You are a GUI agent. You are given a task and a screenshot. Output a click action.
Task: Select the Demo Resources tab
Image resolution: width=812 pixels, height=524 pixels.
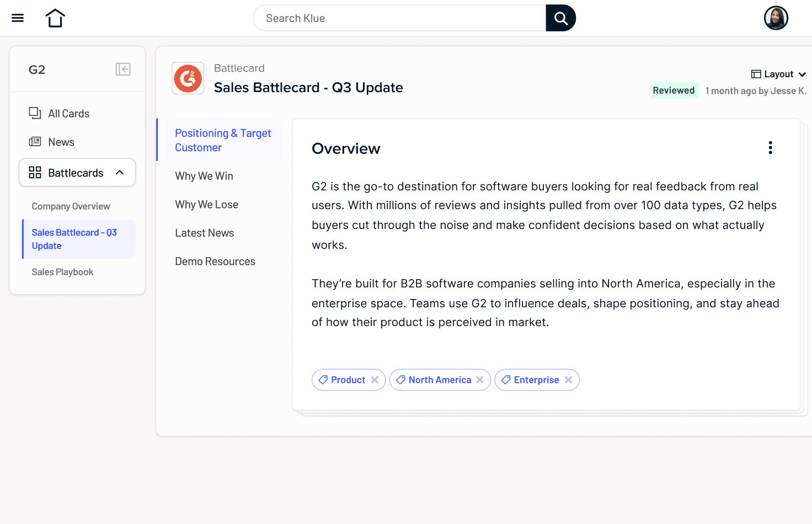click(x=215, y=261)
